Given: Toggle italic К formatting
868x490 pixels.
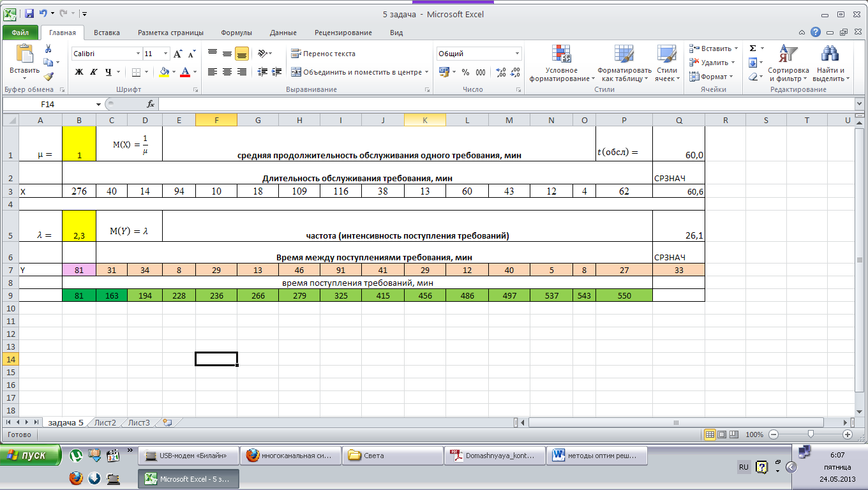Looking at the screenshot, I should pos(93,72).
